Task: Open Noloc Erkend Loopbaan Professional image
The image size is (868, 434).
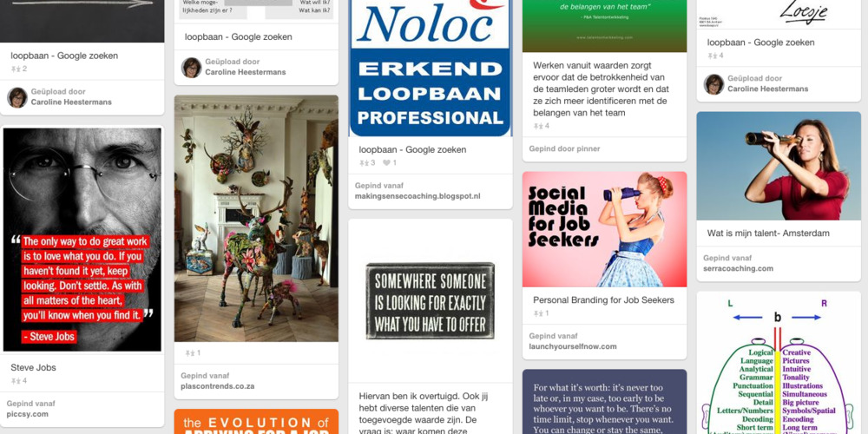Action: click(x=431, y=68)
